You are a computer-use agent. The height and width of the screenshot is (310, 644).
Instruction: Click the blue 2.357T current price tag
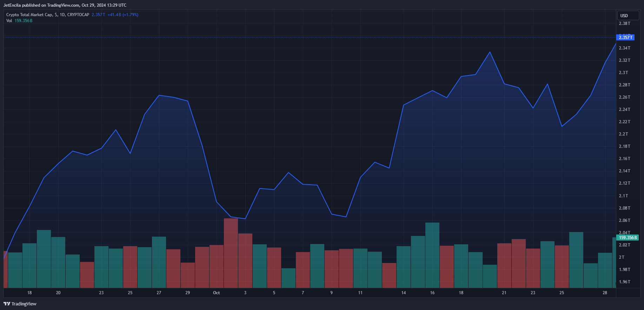tap(625, 37)
